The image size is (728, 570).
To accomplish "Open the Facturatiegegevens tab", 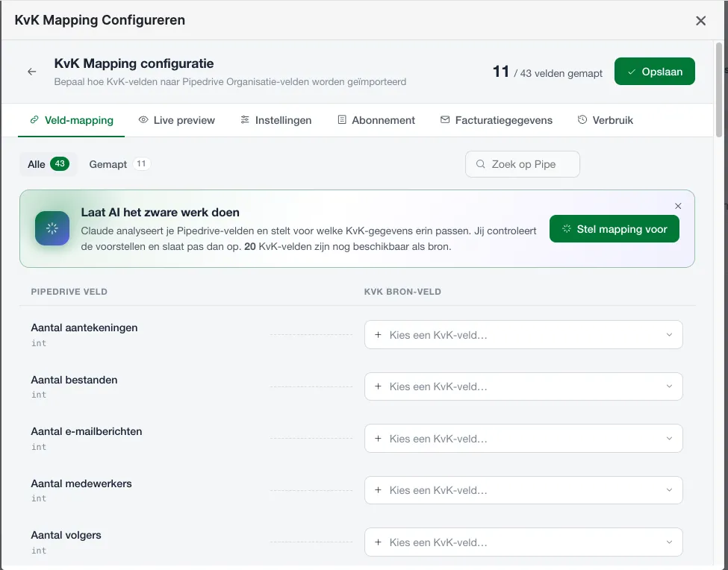I will click(496, 120).
